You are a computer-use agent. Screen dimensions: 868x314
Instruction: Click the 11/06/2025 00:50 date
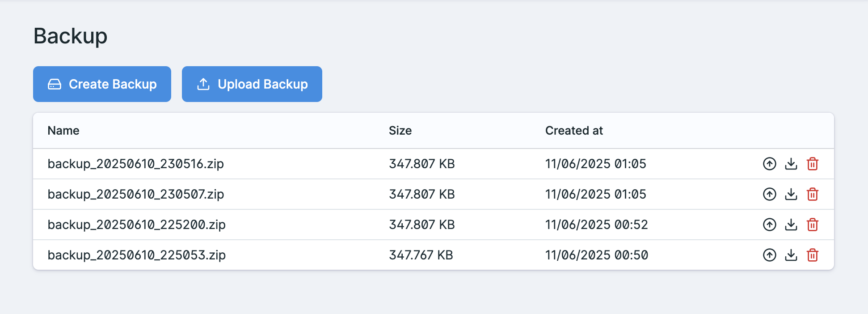[597, 255]
